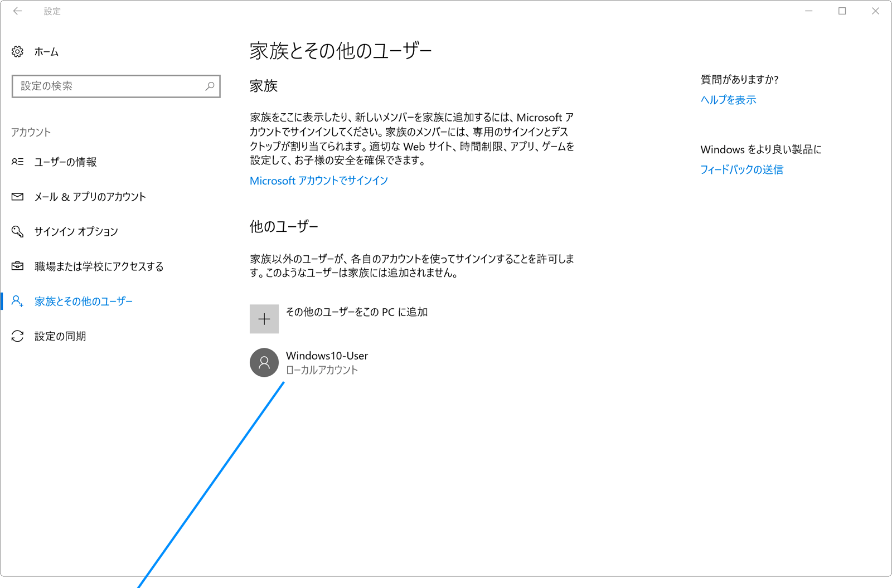Click the plus icon to add user
This screenshot has height=588, width=892.
(x=264, y=319)
